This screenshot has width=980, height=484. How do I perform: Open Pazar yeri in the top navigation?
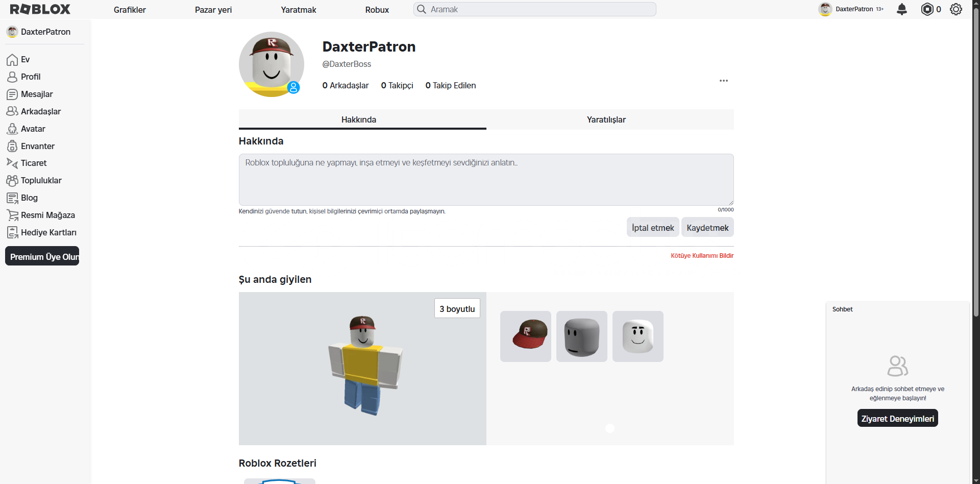tap(213, 10)
